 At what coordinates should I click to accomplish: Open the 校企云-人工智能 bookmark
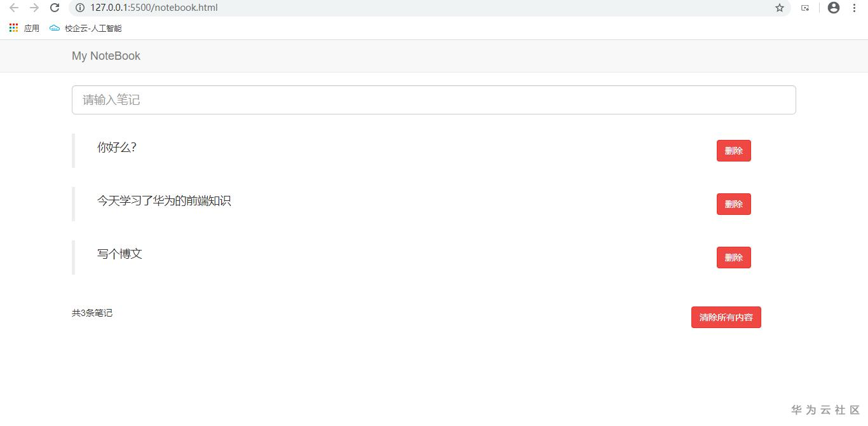[x=86, y=28]
